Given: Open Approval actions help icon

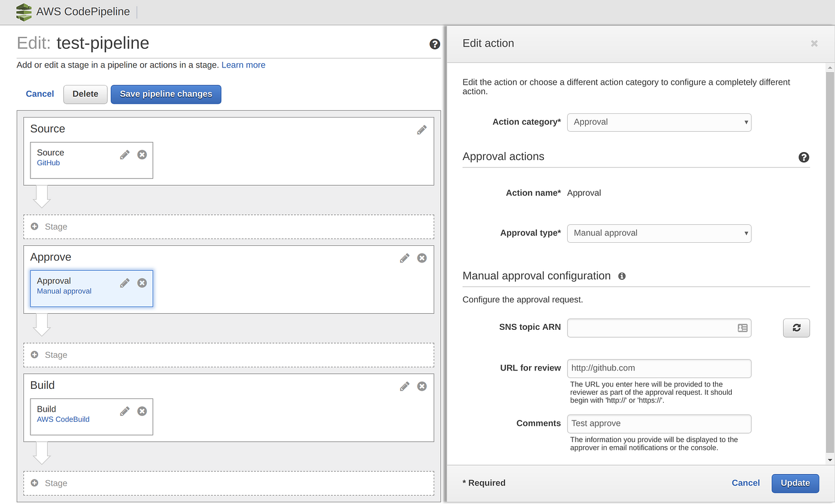Looking at the screenshot, I should tap(803, 157).
